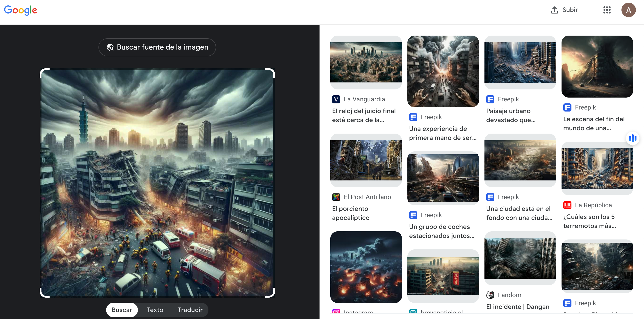The image size is (644, 319).
Task: Click the floating audio bars icon
Action: click(633, 138)
